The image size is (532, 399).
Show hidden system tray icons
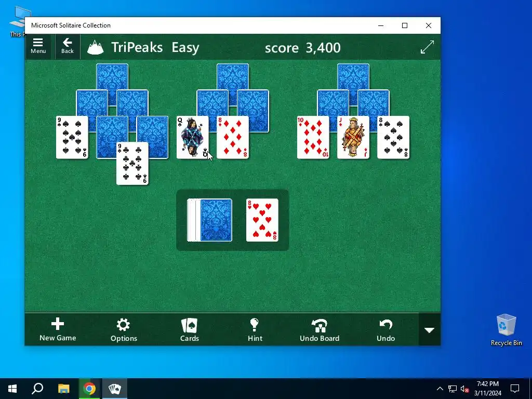click(x=440, y=389)
